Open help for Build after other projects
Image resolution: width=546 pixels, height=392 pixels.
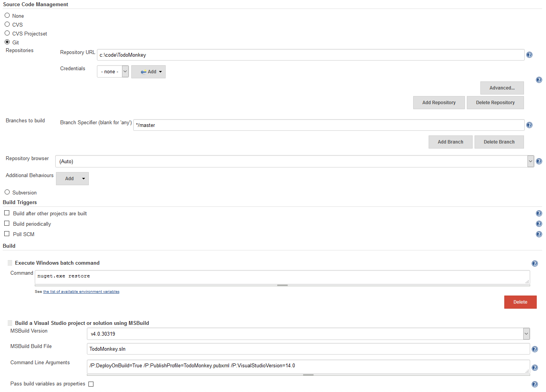pos(539,213)
